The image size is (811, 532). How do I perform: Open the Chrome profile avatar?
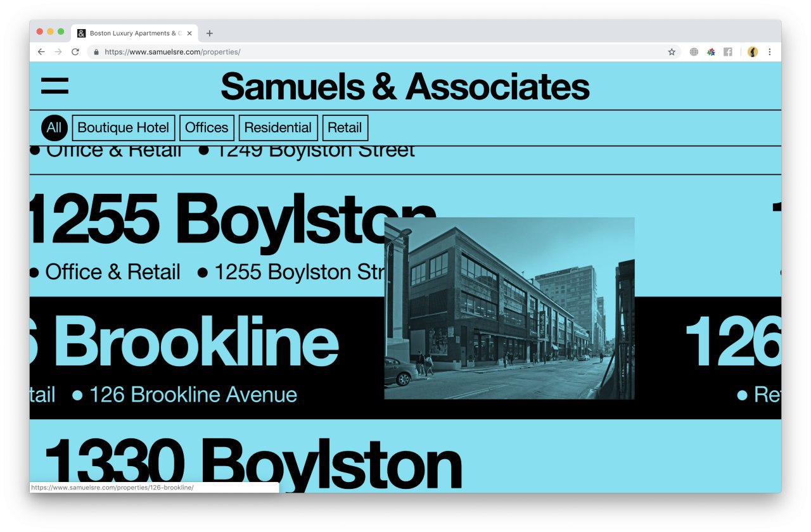pos(753,52)
